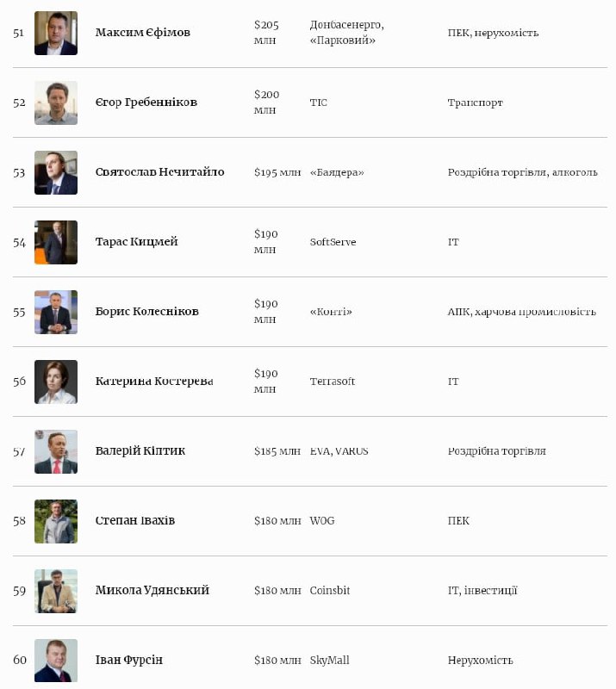Image resolution: width=616 pixels, height=689 pixels.
Task: Select Іван Фурсін's portrait image
Action: [56, 661]
